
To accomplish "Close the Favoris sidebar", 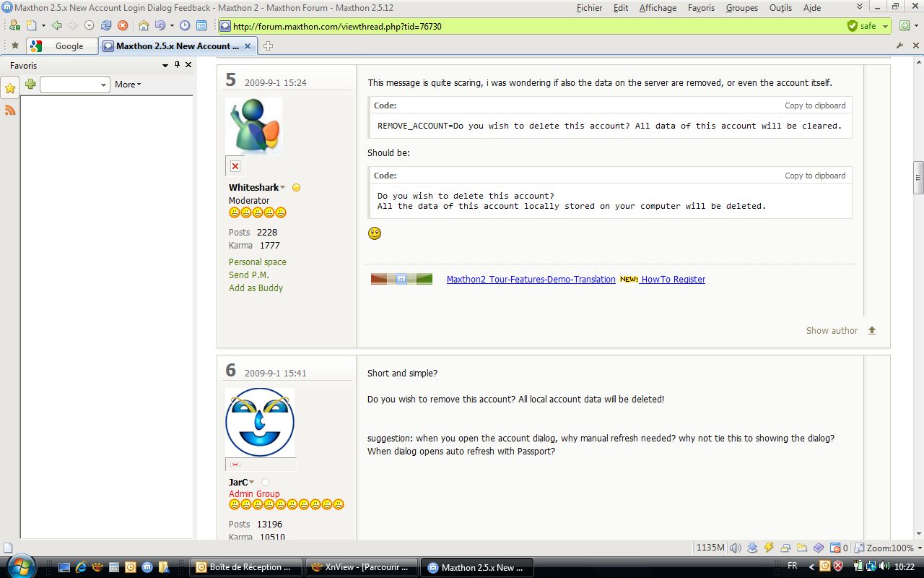I will click(x=188, y=65).
